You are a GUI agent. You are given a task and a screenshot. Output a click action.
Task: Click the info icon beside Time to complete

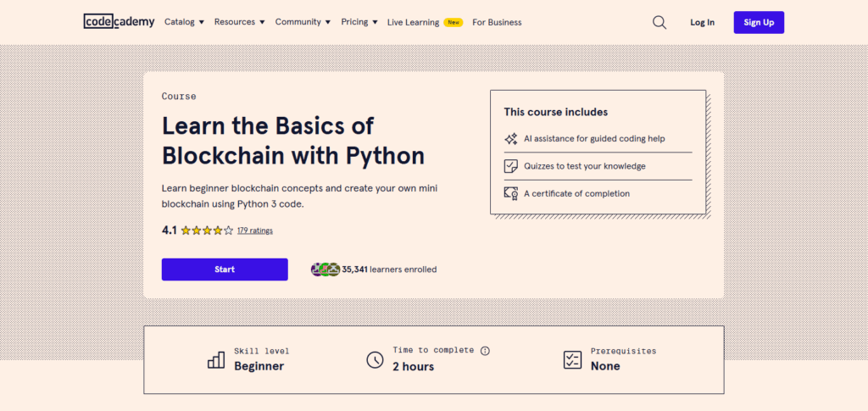pyautogui.click(x=485, y=351)
